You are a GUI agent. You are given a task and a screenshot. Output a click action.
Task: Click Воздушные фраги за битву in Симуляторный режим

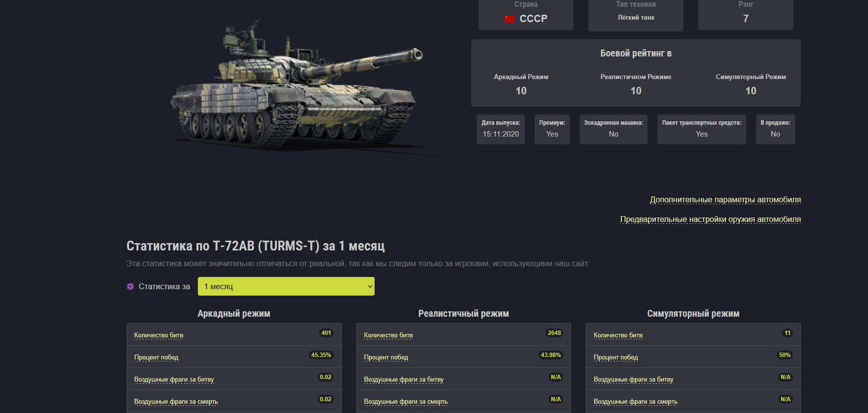[633, 380]
